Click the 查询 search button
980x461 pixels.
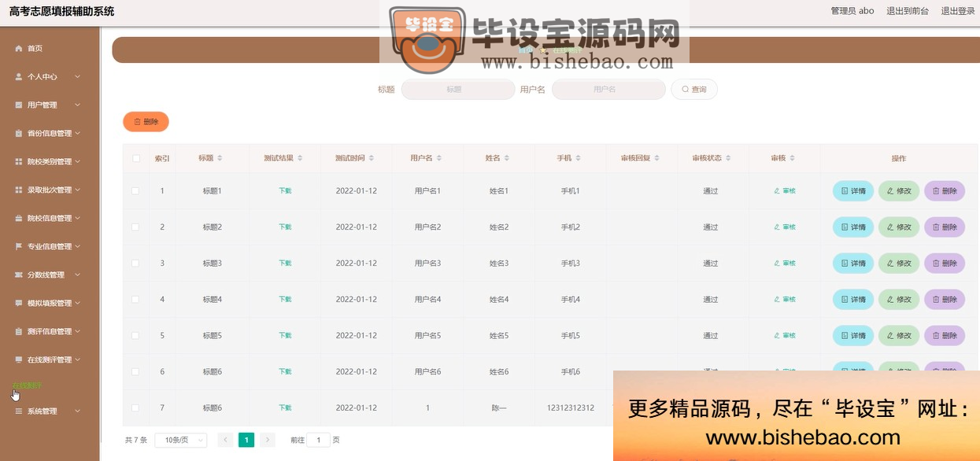[693, 90]
